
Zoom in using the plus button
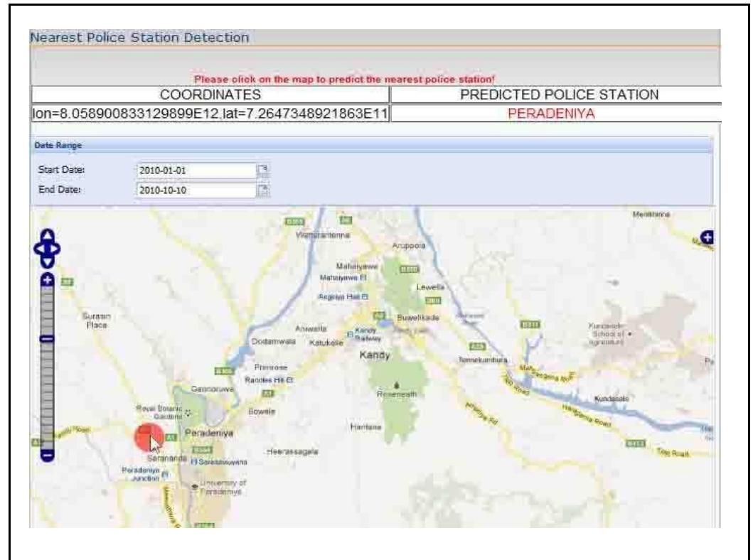pos(48,281)
